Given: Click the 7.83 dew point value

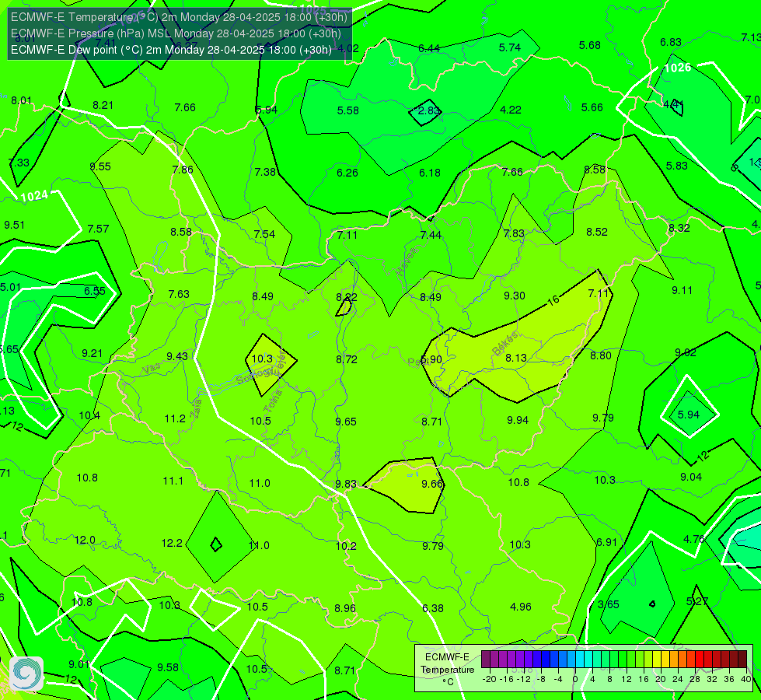Looking at the screenshot, I should click(x=514, y=233).
